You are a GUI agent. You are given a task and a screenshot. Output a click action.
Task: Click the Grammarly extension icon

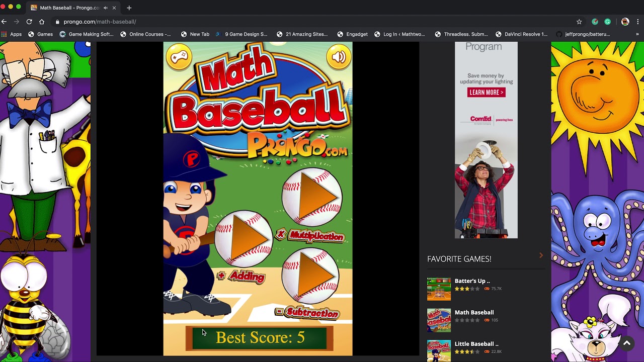click(x=608, y=22)
